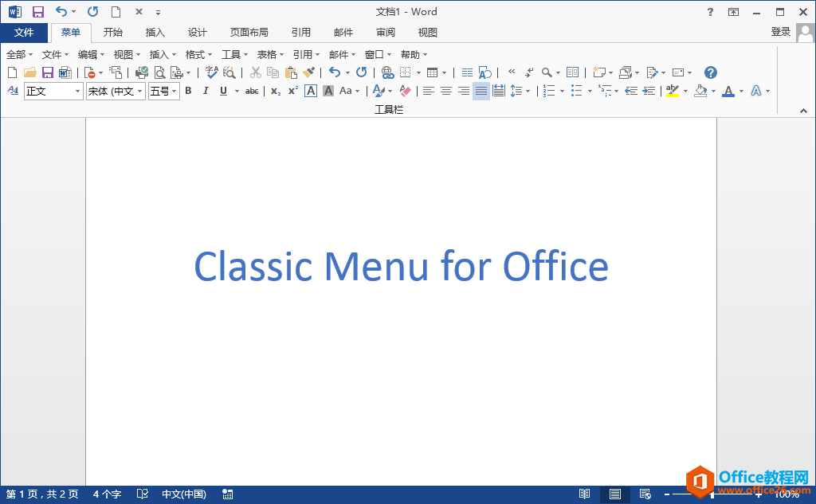
Task: Click the macro recording icon in status bar
Action: pos(227,494)
